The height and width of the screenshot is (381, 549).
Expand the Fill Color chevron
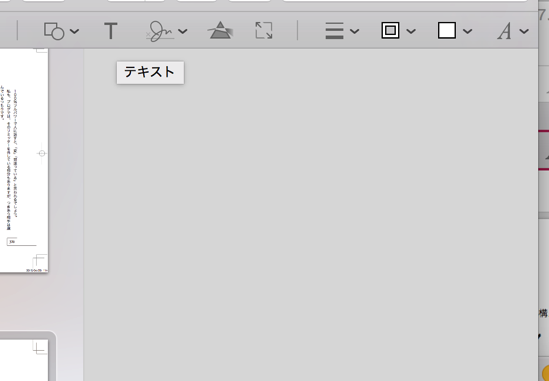click(467, 32)
